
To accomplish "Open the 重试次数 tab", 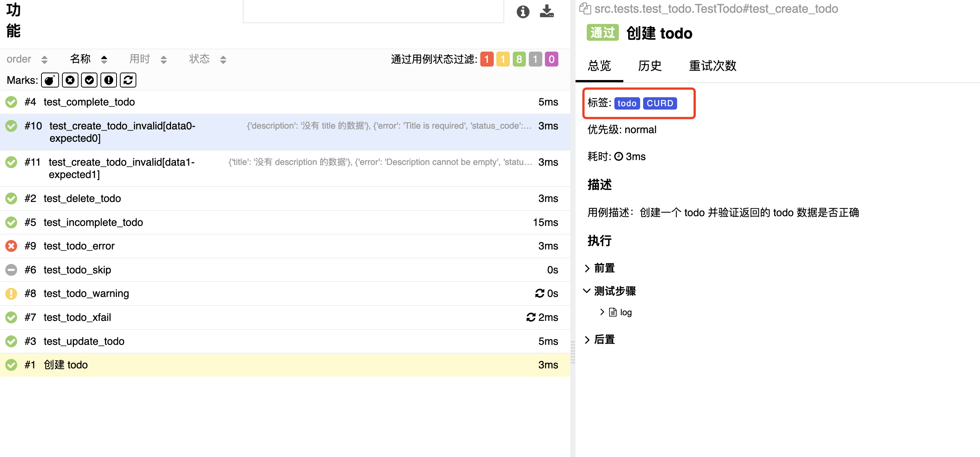I will click(712, 66).
